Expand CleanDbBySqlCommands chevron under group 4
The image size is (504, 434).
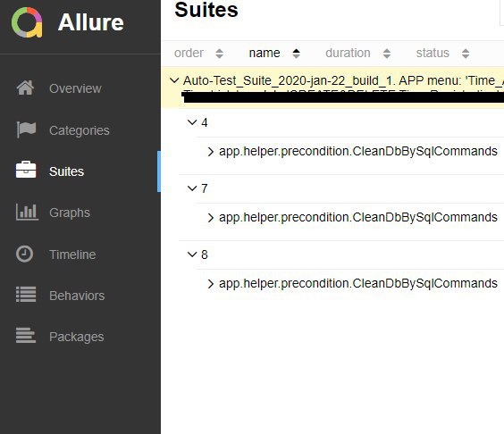[x=211, y=152]
